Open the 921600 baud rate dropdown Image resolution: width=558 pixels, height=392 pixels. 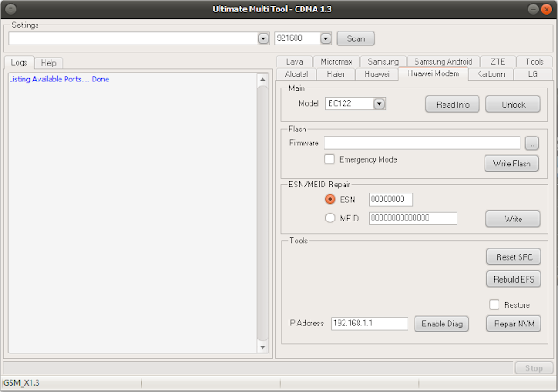[x=325, y=38]
